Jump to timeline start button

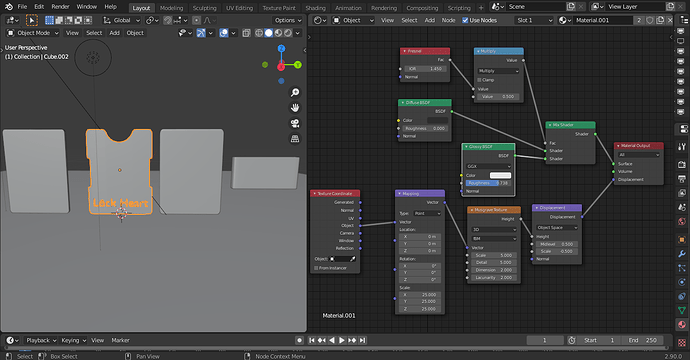tap(312, 340)
